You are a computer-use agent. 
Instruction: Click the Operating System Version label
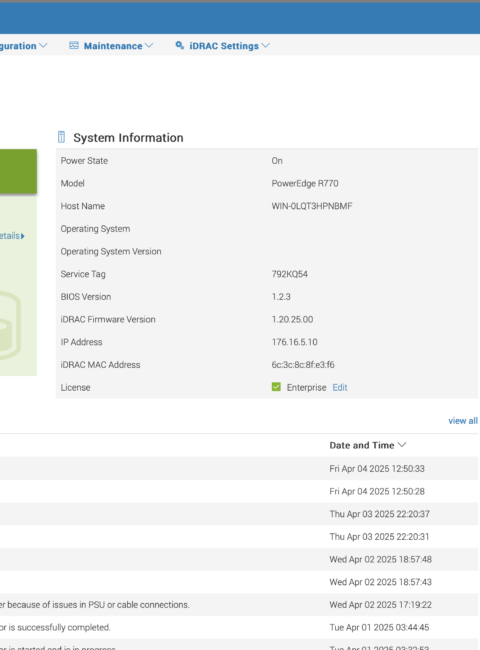pos(111,252)
